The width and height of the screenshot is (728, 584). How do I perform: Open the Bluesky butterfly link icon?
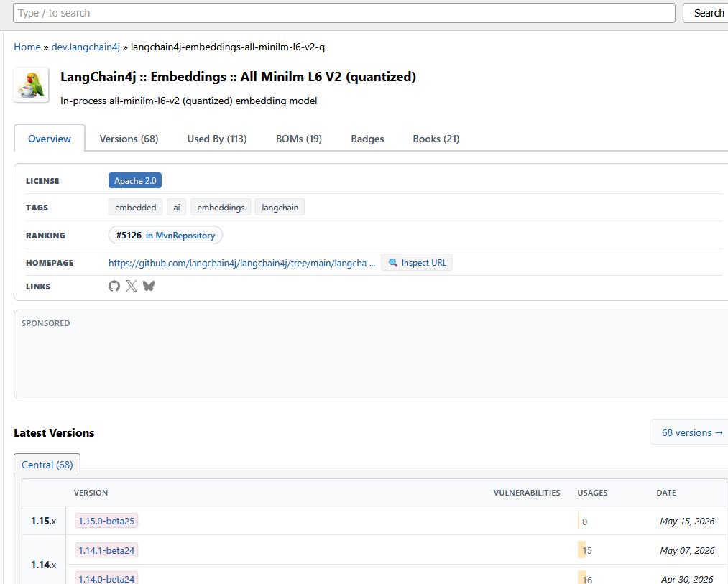click(x=149, y=286)
